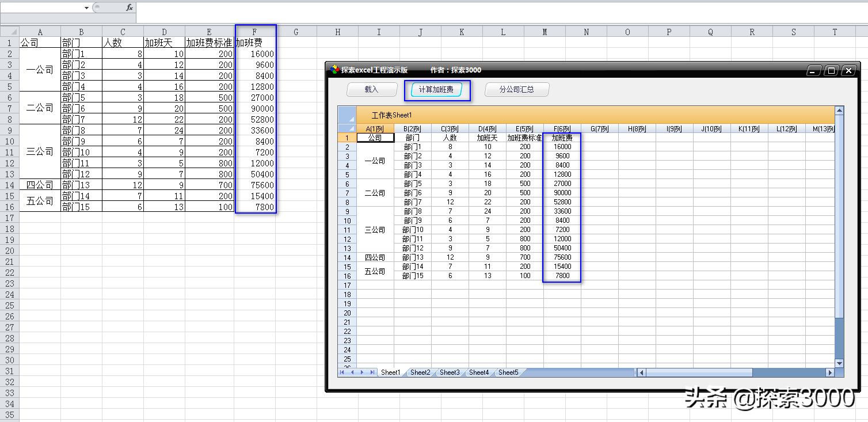Click 公司 header cell in the dialog grid
This screenshot has height=422, width=868.
click(x=375, y=138)
